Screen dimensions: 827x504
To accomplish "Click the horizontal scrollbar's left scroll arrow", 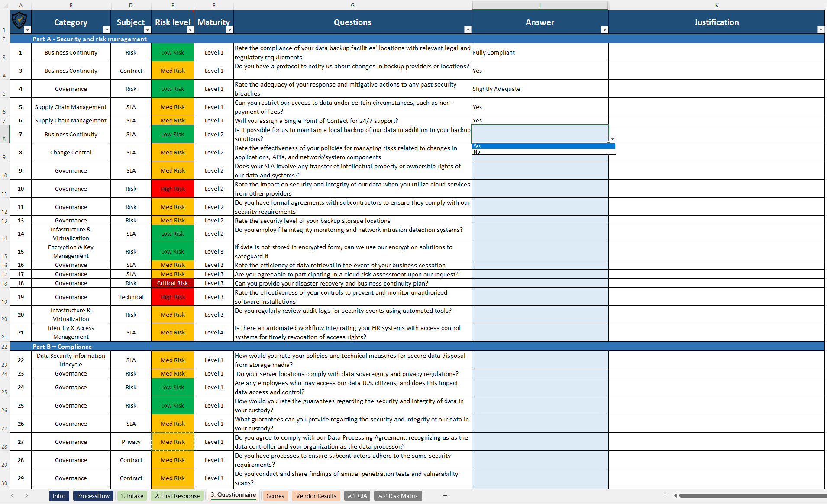I will pyautogui.click(x=677, y=496).
